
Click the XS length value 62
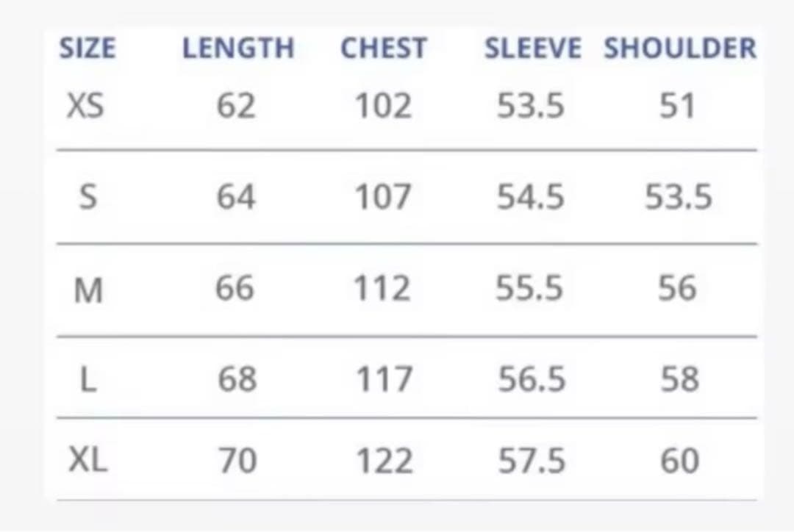click(236, 106)
